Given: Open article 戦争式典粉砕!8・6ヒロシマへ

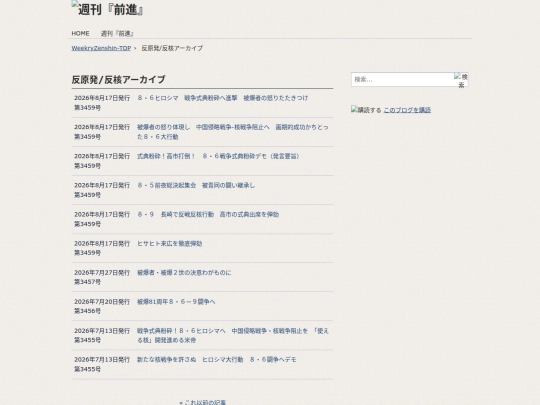Looking at the screenshot, I should 233,335.
